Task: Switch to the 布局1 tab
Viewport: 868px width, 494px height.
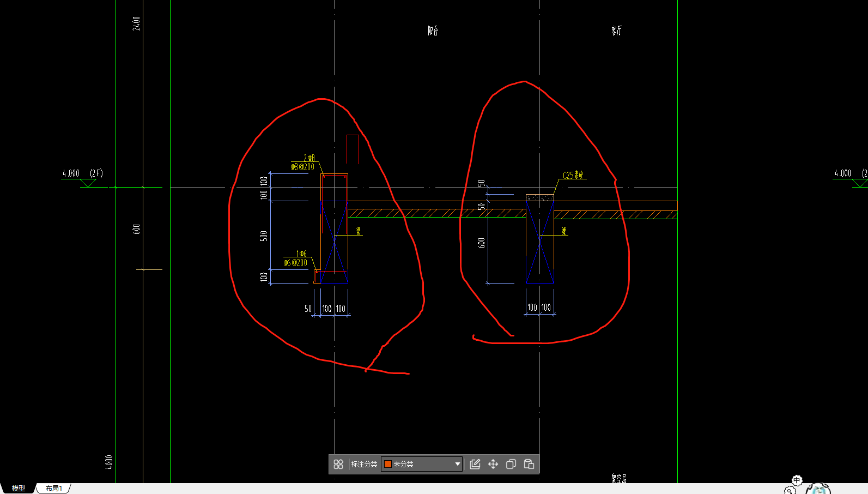Action: click(54, 489)
